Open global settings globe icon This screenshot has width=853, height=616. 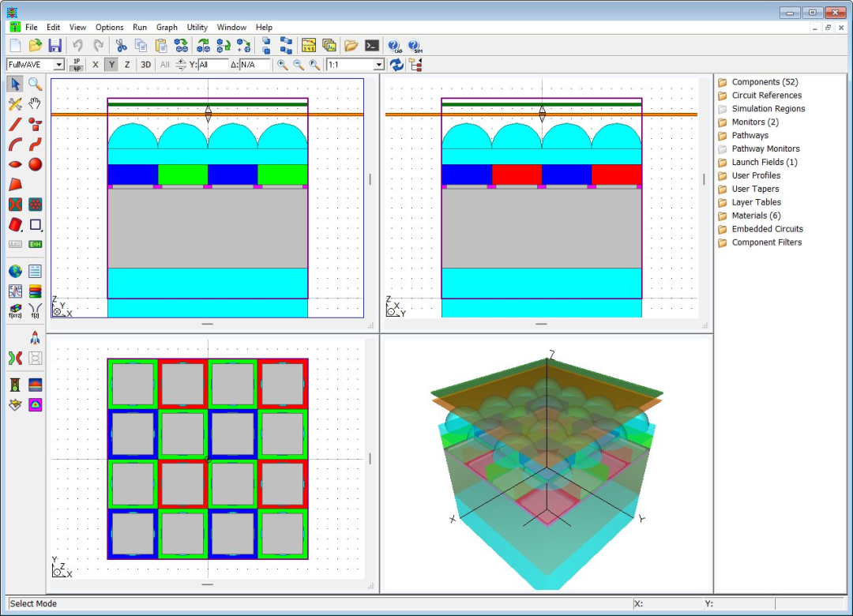click(15, 271)
